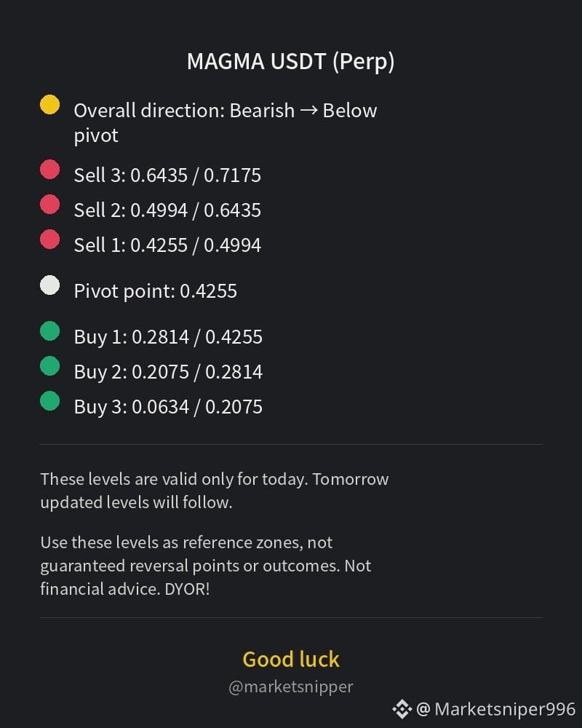Click the Good luck text
Screen dimensions: 582x728
pos(291,660)
